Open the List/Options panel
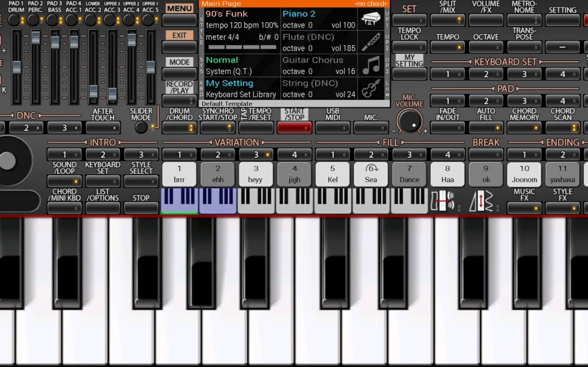This screenshot has width=588, height=367. pos(103,208)
